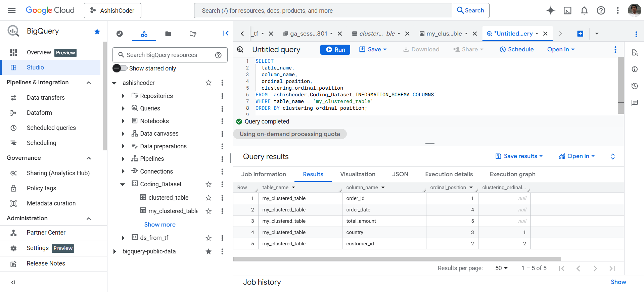Show the Job history panel

[x=618, y=282]
